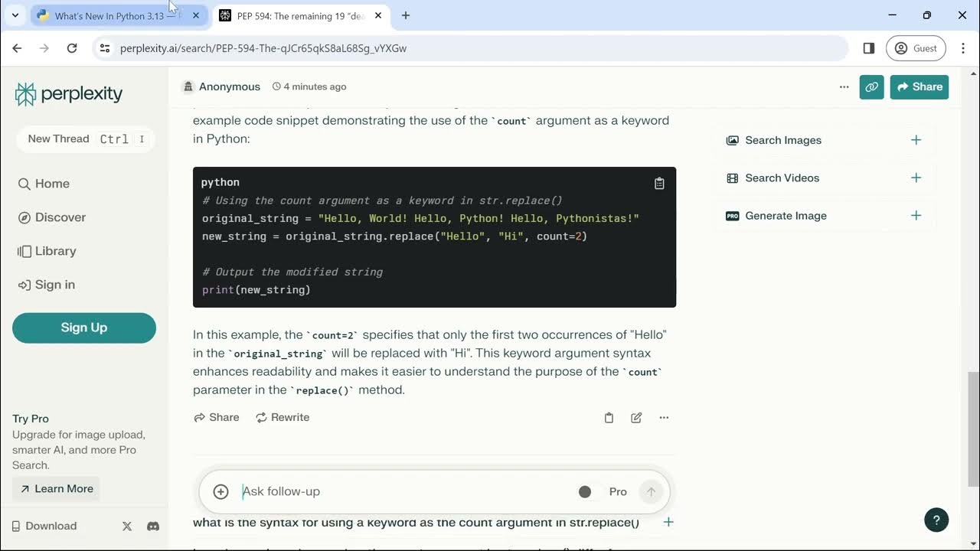The image size is (980, 551).
Task: Click the Rewrite answer button
Action: (283, 418)
